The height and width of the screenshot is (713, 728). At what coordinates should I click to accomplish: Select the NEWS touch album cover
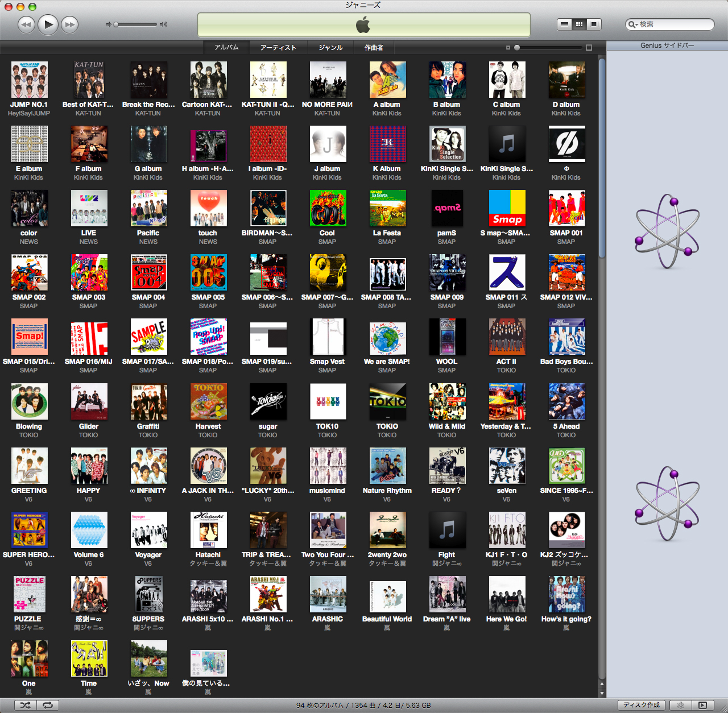pos(208,208)
